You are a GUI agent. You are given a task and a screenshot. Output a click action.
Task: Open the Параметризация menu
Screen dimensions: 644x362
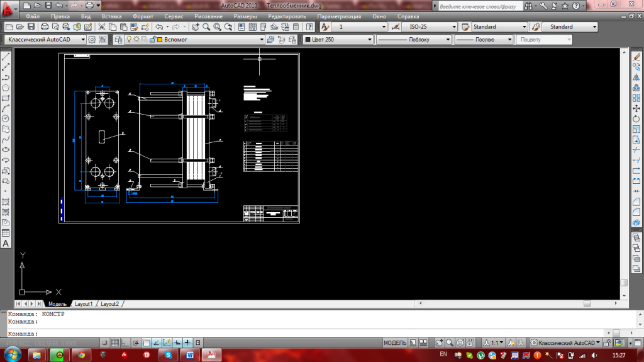339,16
